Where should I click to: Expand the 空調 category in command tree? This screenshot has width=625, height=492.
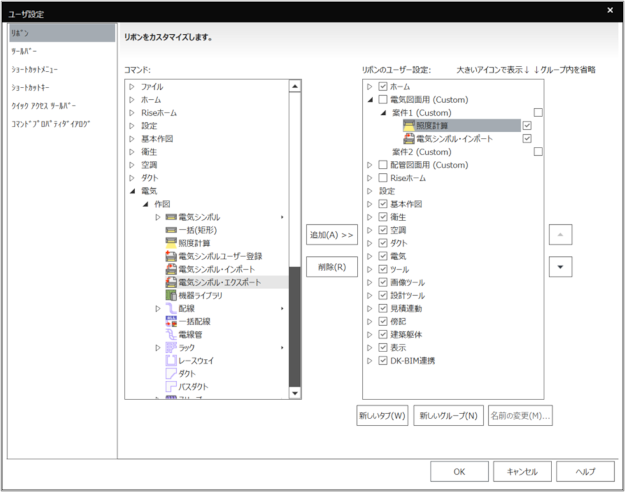point(131,165)
